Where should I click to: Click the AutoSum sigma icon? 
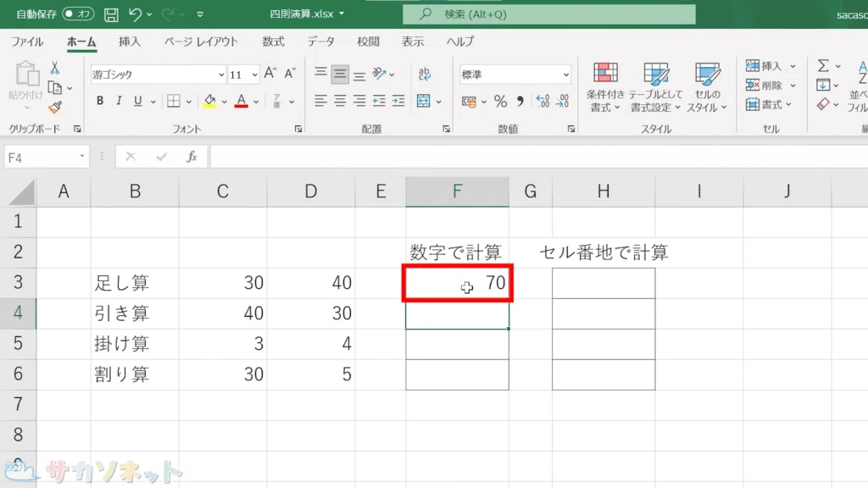823,66
